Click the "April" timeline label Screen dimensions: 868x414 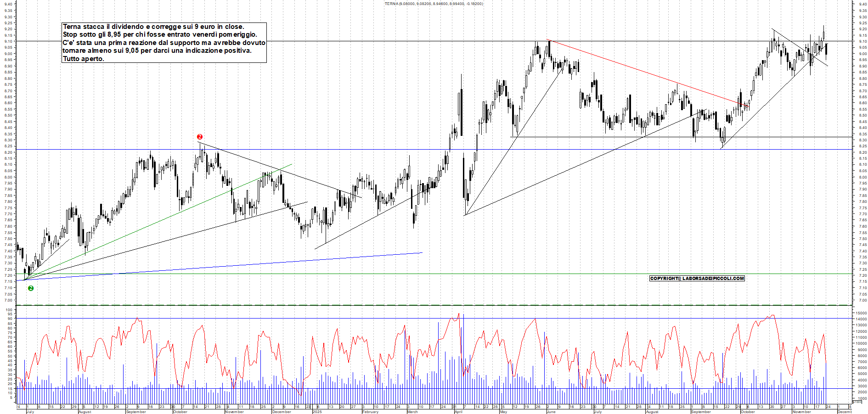click(x=458, y=412)
